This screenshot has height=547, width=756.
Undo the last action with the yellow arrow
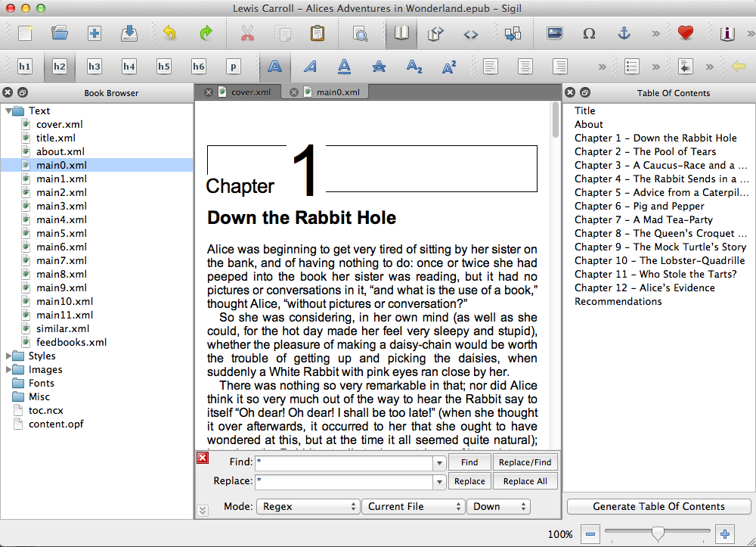(x=169, y=33)
